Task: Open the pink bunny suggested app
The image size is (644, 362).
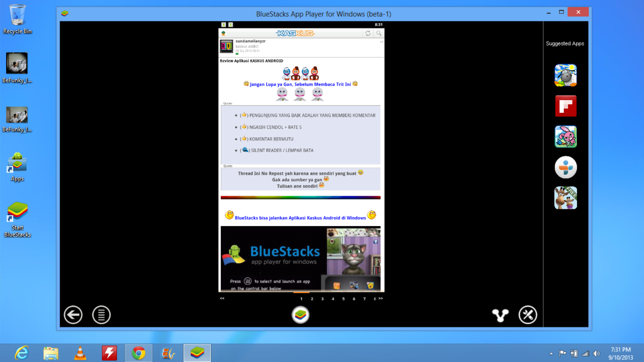Action: [566, 136]
